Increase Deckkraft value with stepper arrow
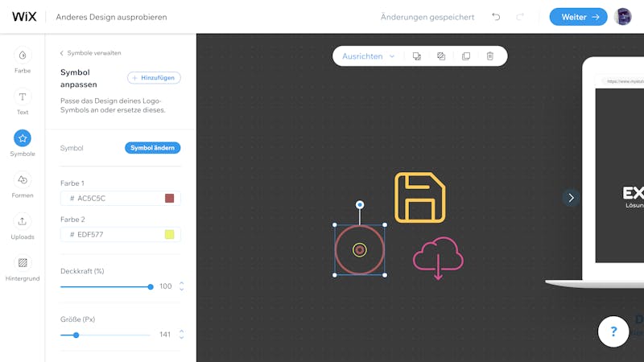Screen dimensions: 644x362 pos(182,283)
